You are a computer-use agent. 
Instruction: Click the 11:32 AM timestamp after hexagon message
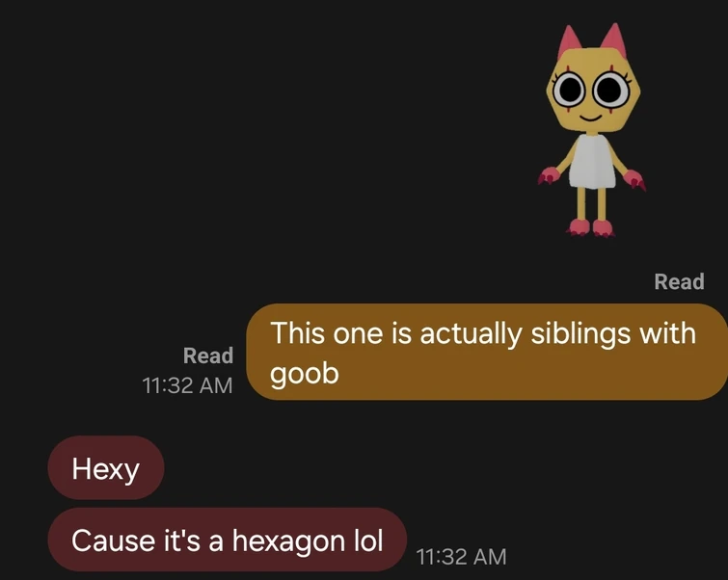pos(461,557)
